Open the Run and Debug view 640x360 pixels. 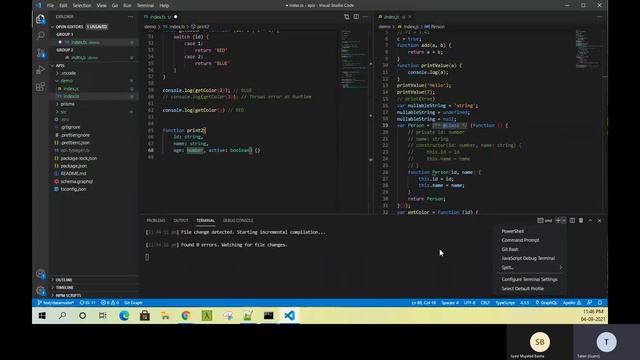pyautogui.click(x=40, y=70)
